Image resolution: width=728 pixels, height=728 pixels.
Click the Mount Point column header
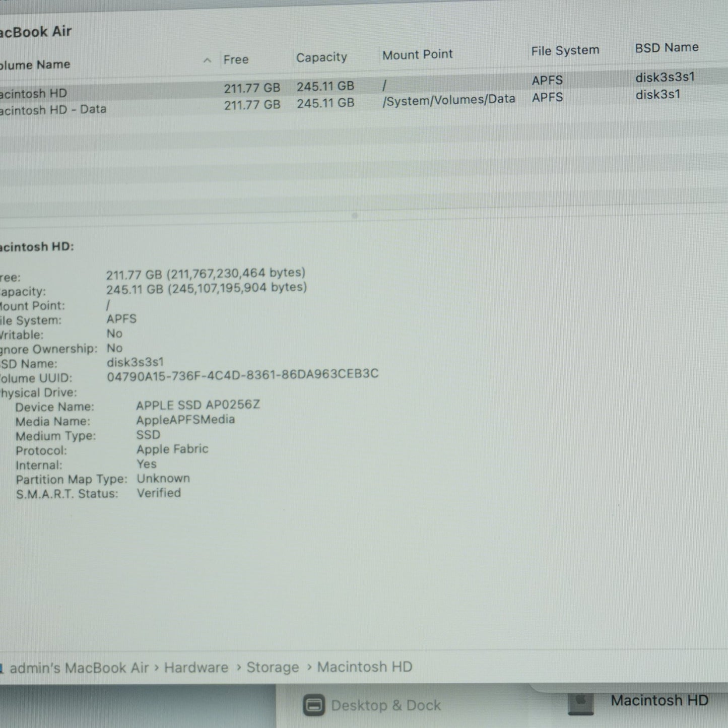(417, 54)
